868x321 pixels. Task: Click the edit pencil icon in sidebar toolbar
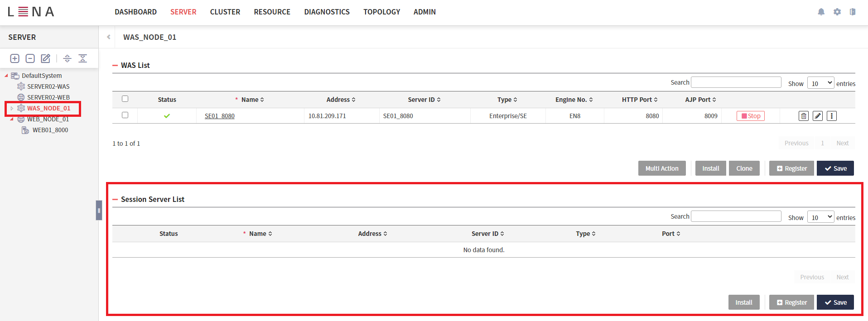tap(46, 58)
